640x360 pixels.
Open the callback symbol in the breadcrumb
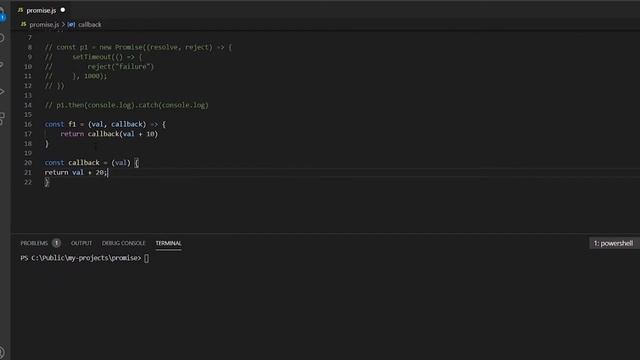(x=90, y=24)
